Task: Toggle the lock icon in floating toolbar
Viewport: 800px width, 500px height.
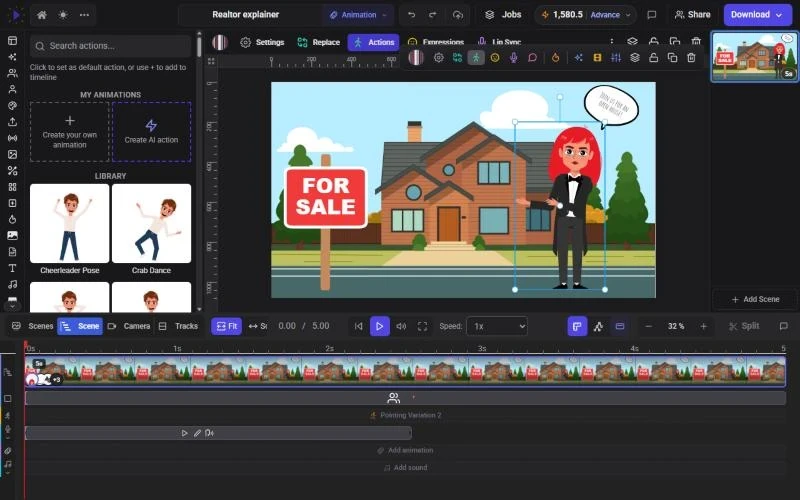Action: [654, 58]
